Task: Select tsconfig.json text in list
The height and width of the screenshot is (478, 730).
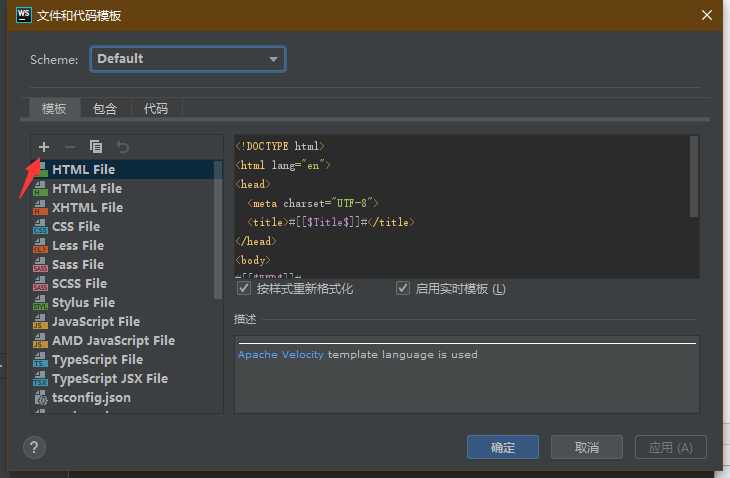Action: (x=91, y=398)
